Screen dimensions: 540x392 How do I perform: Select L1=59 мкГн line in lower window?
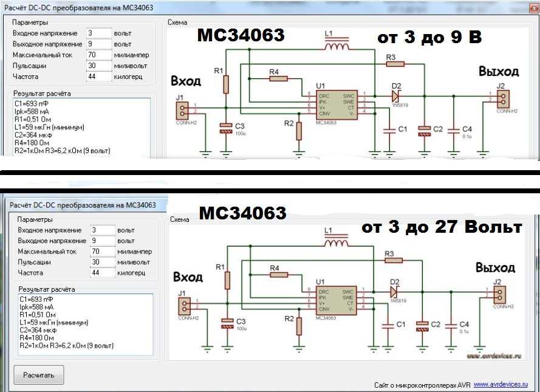click(53, 323)
